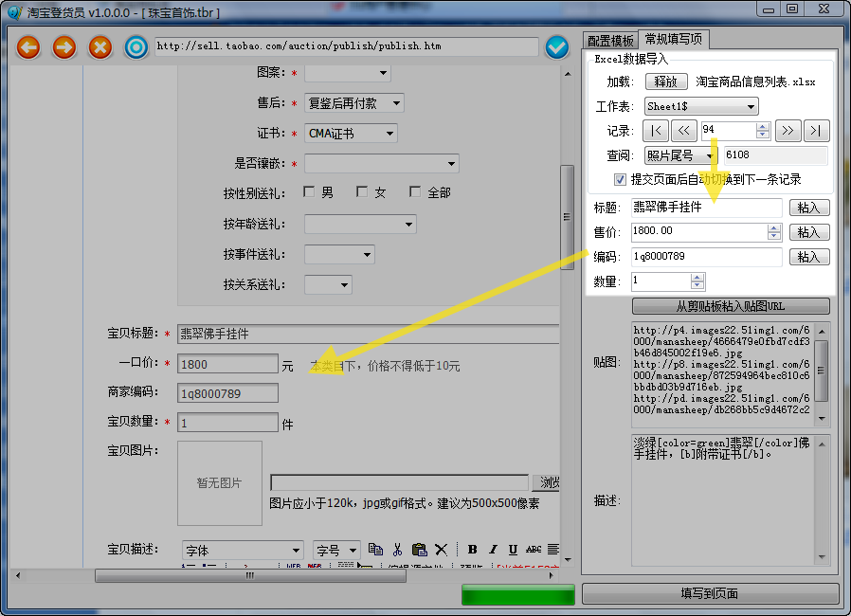Check the 男 gender checkbox

[x=309, y=191]
